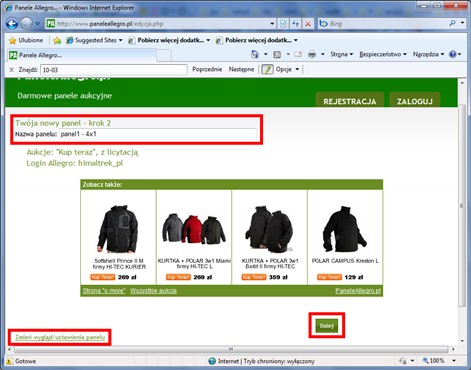This screenshot has height=370, width=471.
Task: Open the Strona menu
Action: pos(341,54)
